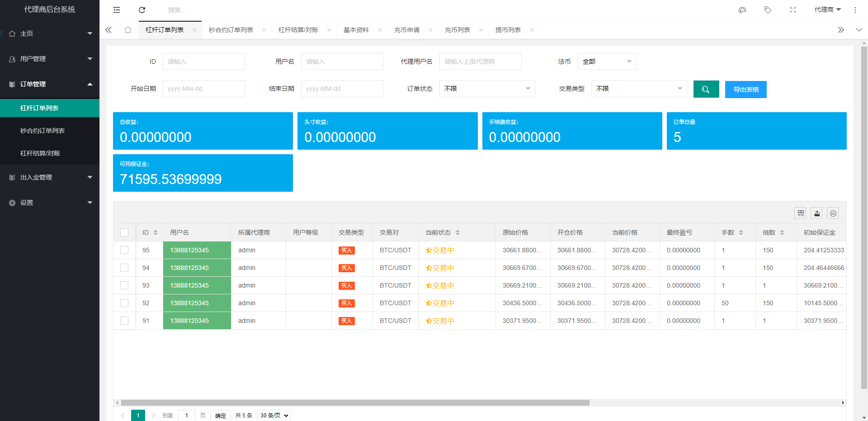Click the 导出表格 button

pos(745,90)
